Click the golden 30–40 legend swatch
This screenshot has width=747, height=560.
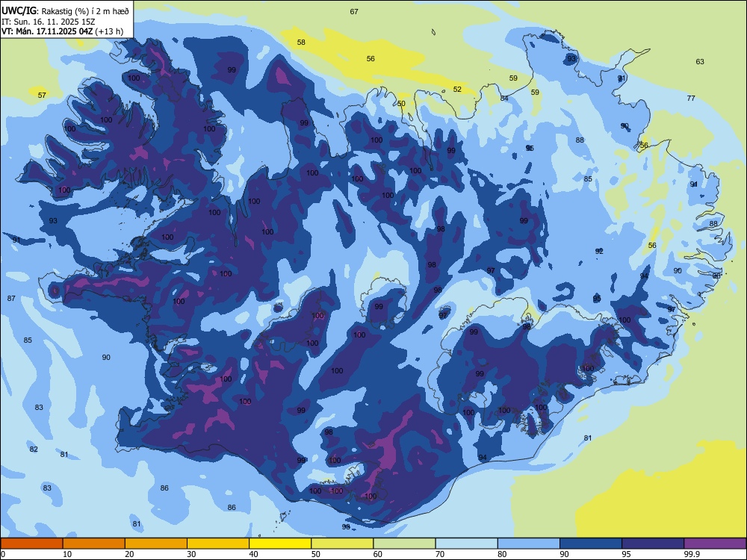(x=218, y=544)
